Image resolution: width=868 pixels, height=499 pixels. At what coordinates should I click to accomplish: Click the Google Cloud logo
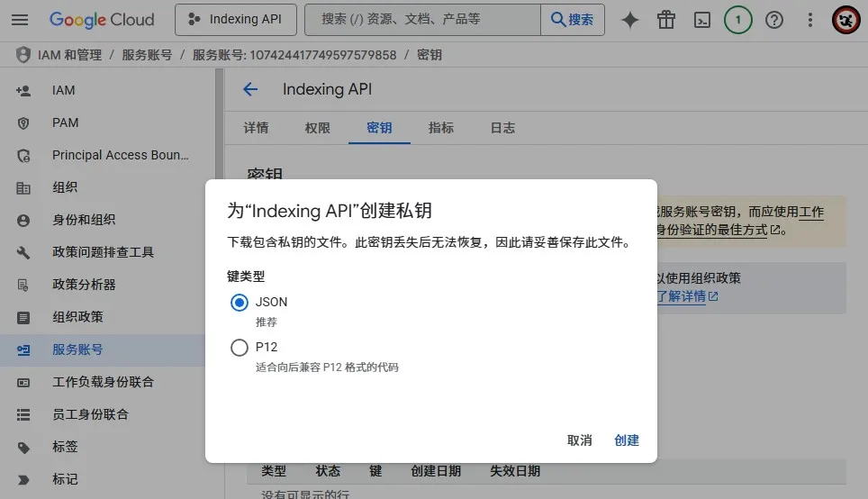coord(102,20)
